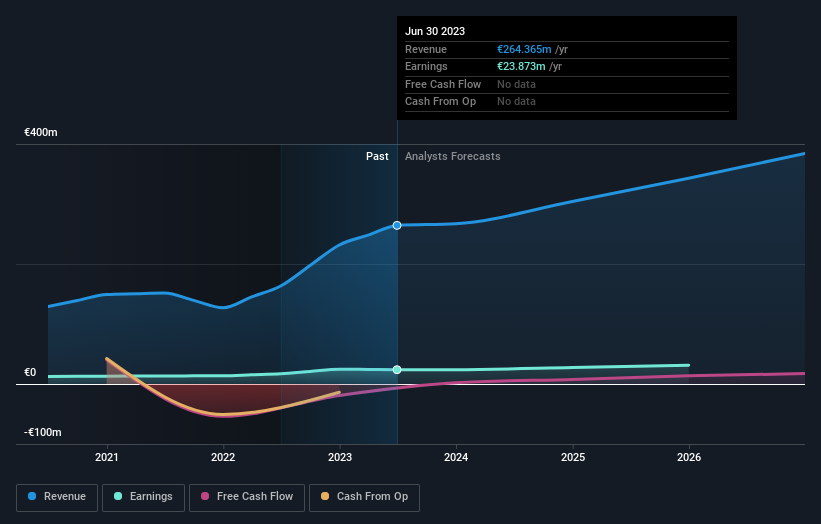Image resolution: width=821 pixels, height=524 pixels.
Task: Click the Revenue tooltip row label
Action: click(426, 49)
